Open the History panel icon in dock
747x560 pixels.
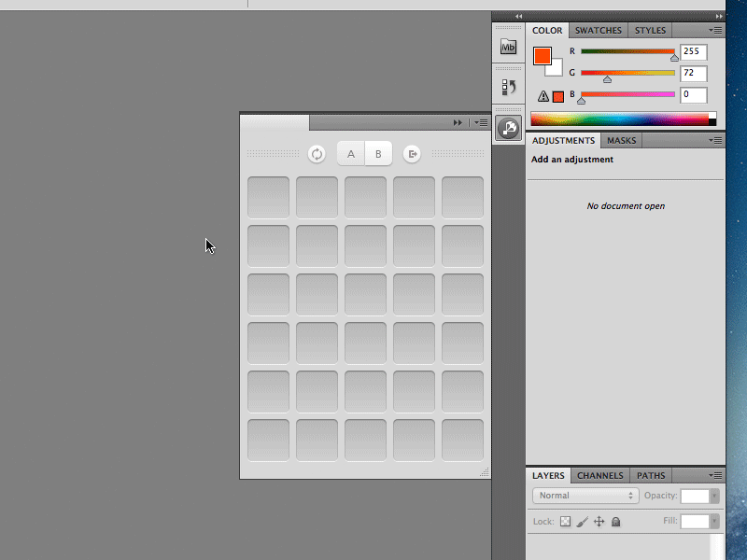tap(508, 88)
